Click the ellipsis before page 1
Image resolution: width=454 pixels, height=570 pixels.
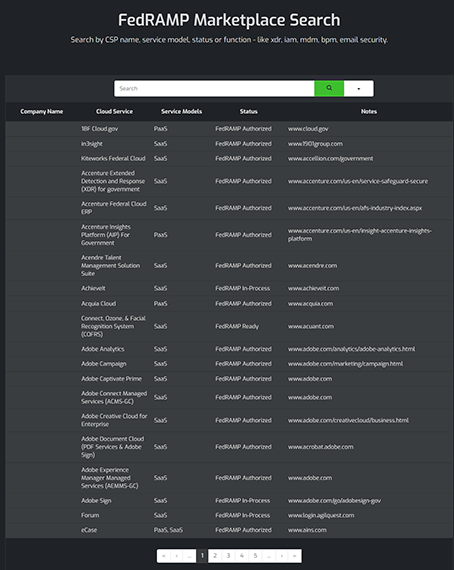[189, 555]
